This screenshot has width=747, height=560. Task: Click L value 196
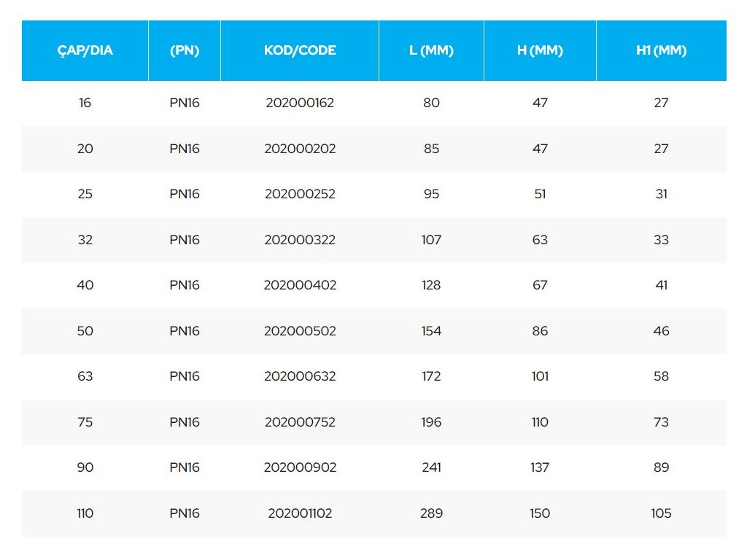[431, 422]
